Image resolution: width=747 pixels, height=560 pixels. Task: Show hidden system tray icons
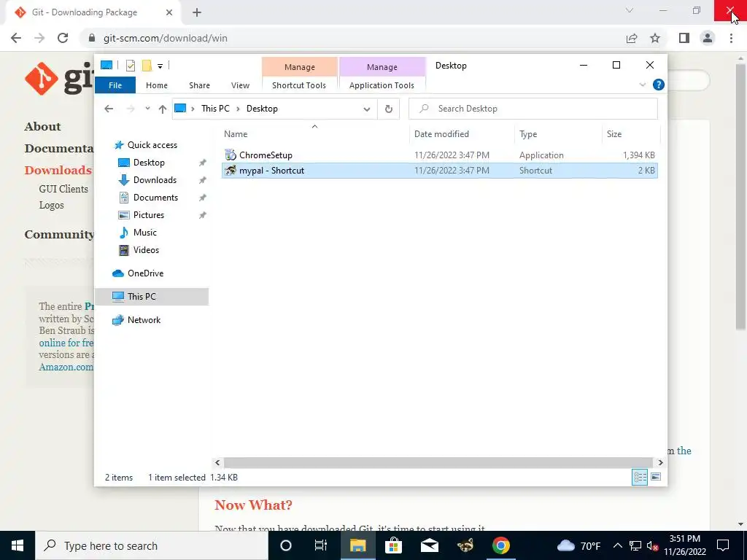(x=617, y=545)
